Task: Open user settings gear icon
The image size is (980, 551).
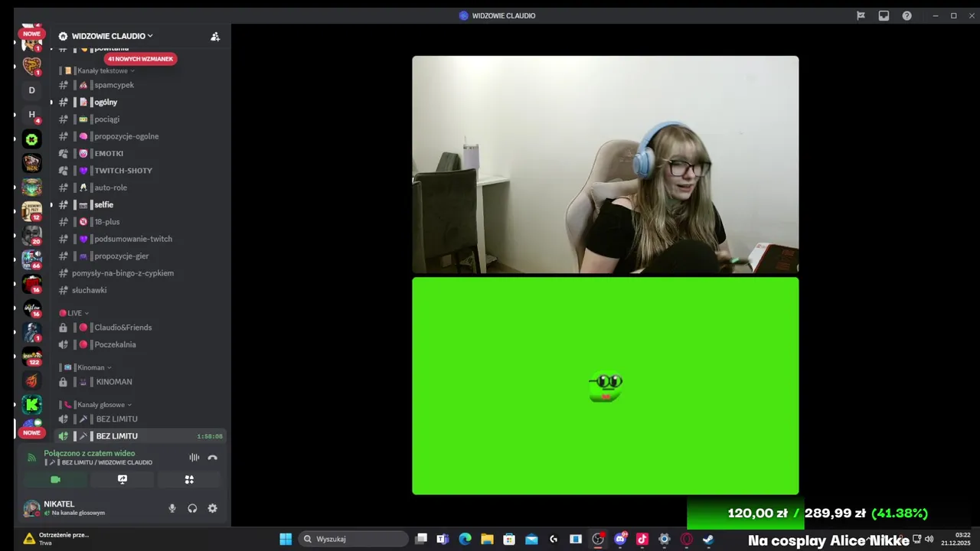Action: (x=213, y=508)
